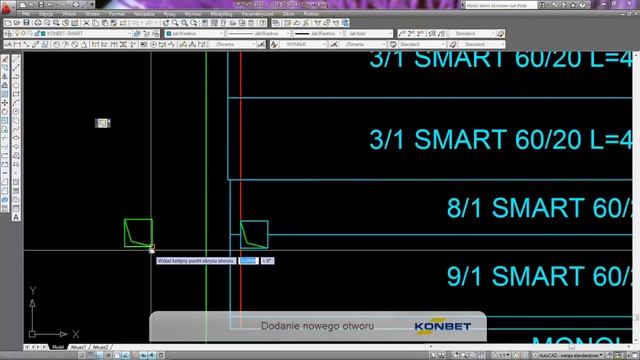Click the Pan realtime icon
This screenshot has height=360, width=640.
166,23
